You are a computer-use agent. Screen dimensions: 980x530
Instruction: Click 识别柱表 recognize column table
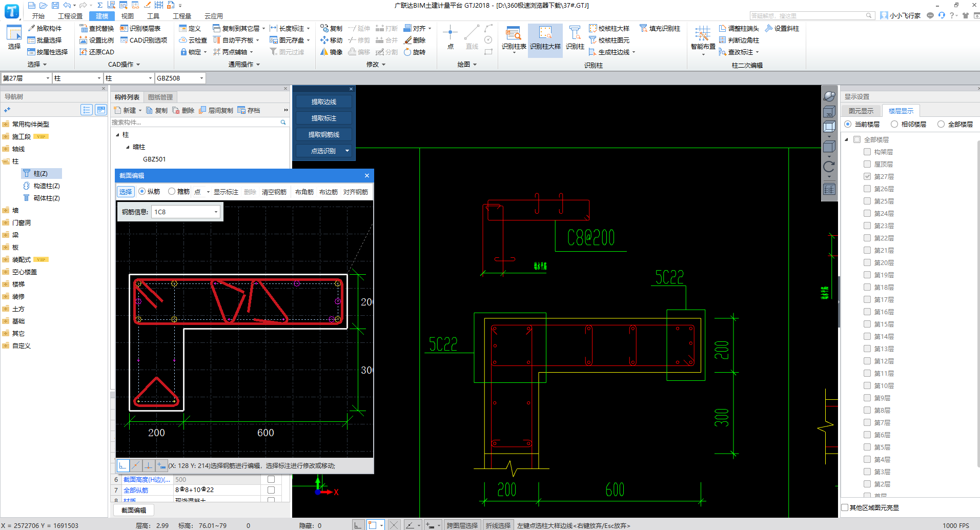coord(514,38)
